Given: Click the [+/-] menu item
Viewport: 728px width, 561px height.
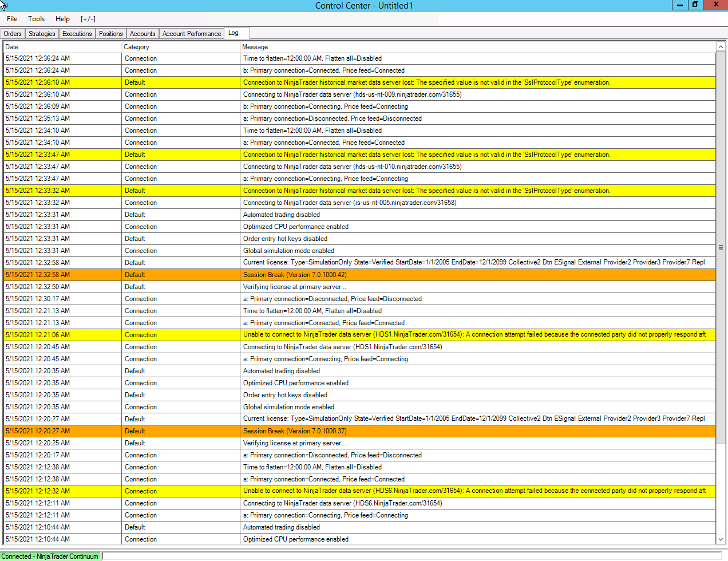Looking at the screenshot, I should [x=88, y=19].
